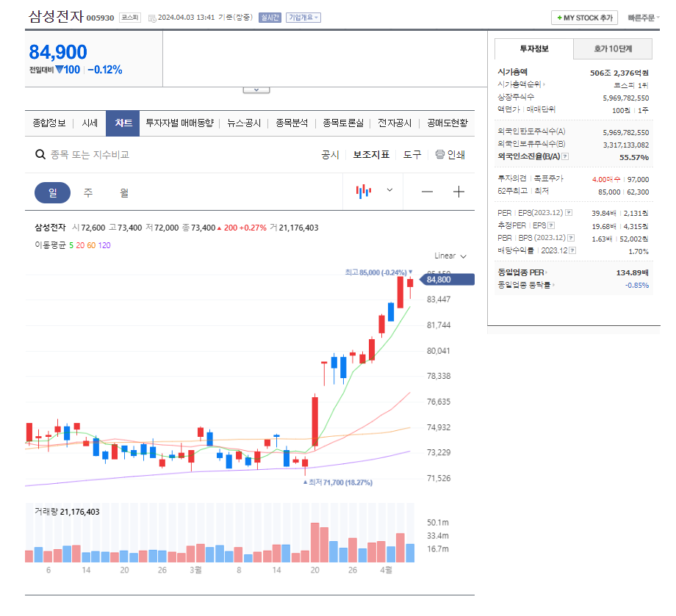
Task: Open help icon next to PER EPS(2023.12)
Action: pos(569,212)
